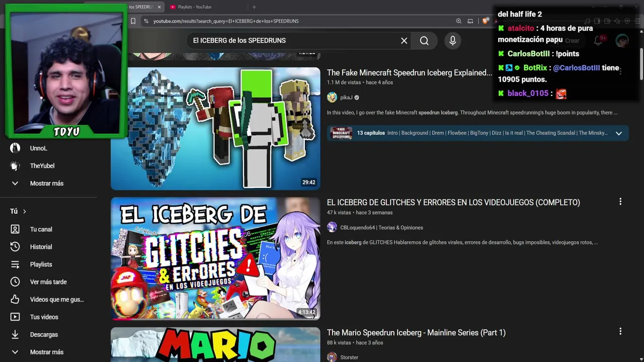Start voice search with the microphone

453,41
